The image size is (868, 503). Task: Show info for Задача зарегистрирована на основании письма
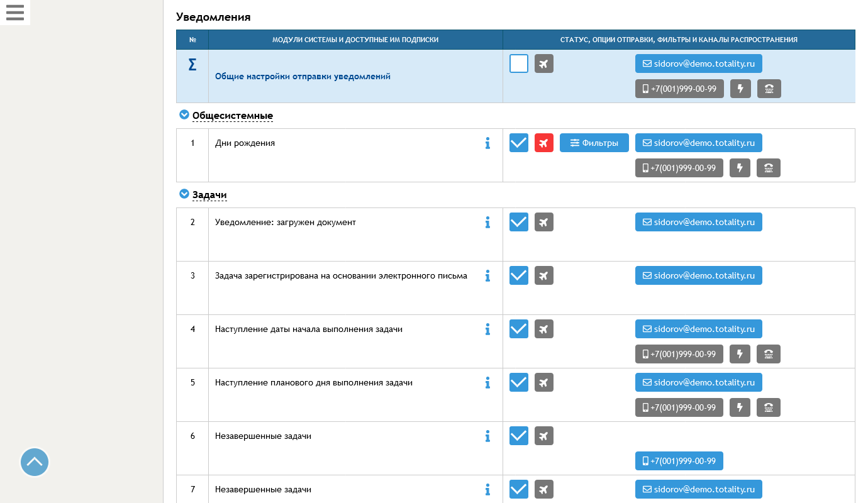tap(487, 275)
